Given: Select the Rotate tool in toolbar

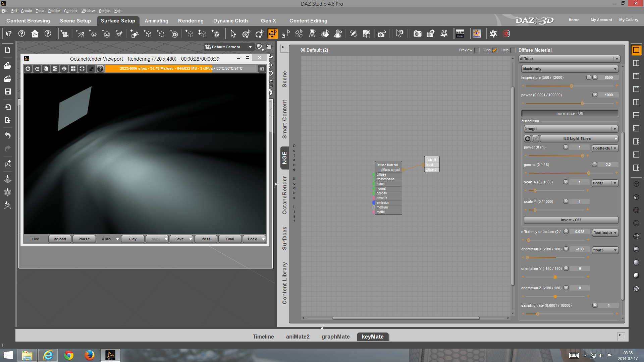Looking at the screenshot, I should coord(259,34).
